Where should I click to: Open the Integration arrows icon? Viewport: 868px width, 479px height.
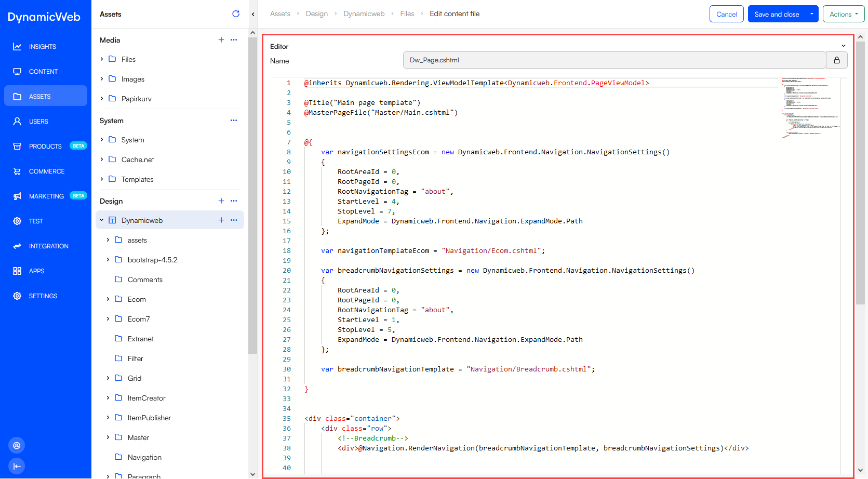(17, 246)
